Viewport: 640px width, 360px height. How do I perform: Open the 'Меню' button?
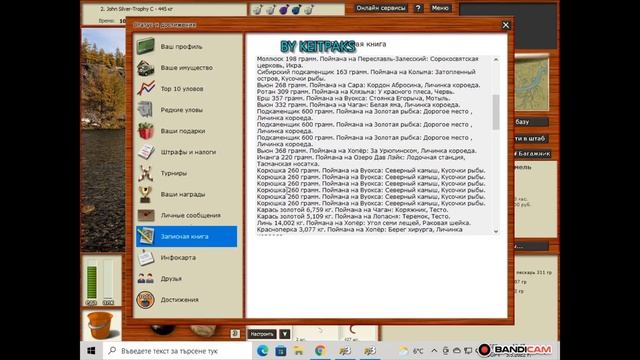pyautogui.click(x=440, y=8)
